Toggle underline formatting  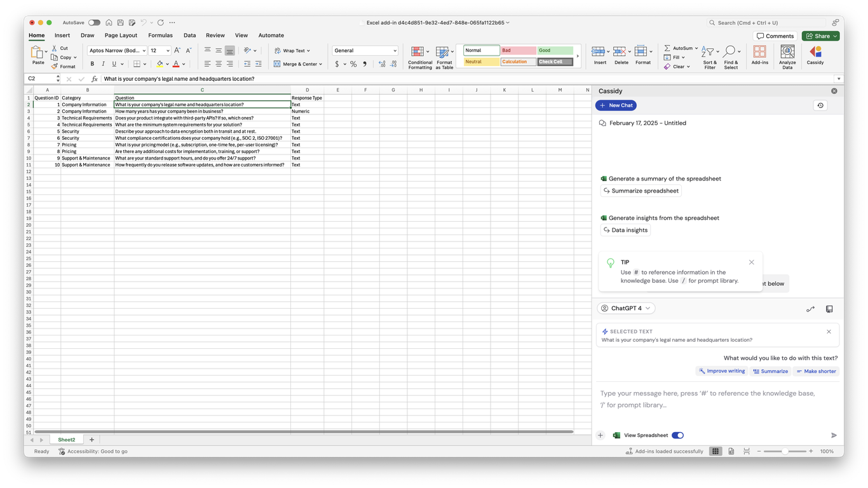[x=114, y=64]
